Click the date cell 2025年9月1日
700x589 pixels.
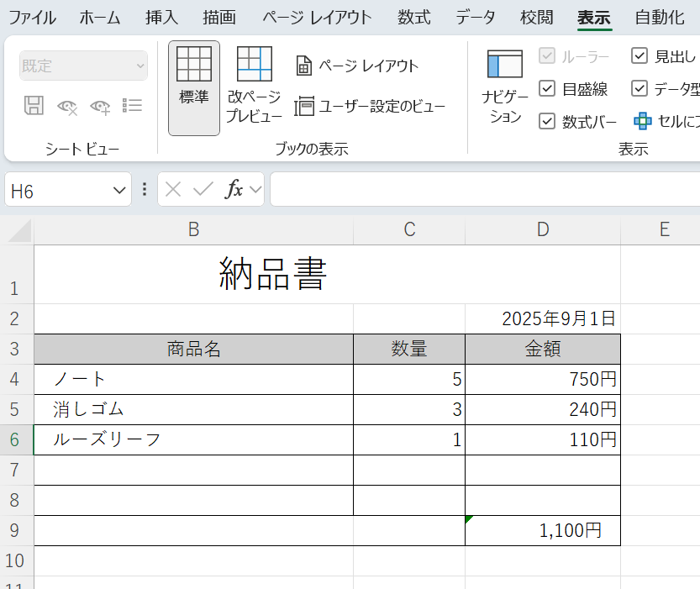[543, 319]
